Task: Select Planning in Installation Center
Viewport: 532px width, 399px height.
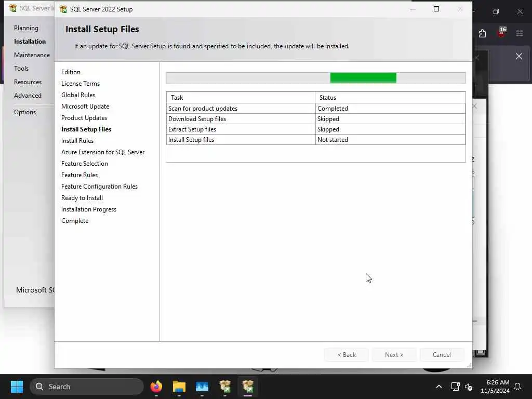Action: coord(26,28)
